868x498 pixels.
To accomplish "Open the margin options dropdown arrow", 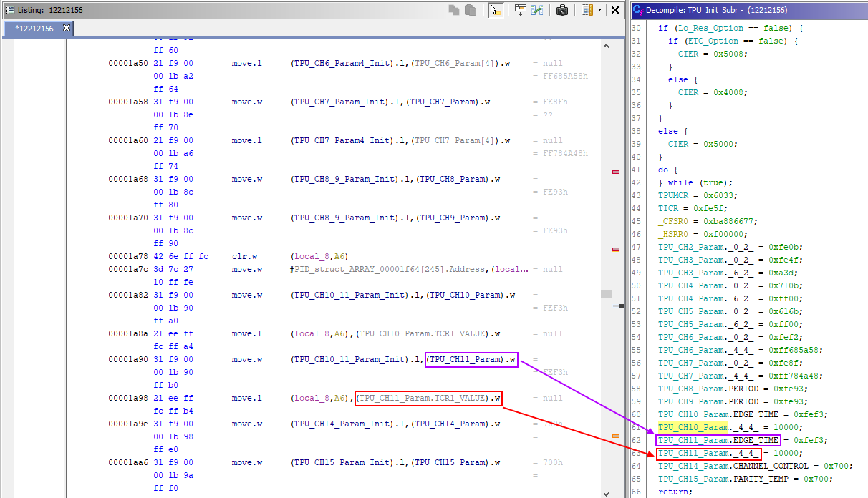I will pyautogui.click(x=600, y=10).
